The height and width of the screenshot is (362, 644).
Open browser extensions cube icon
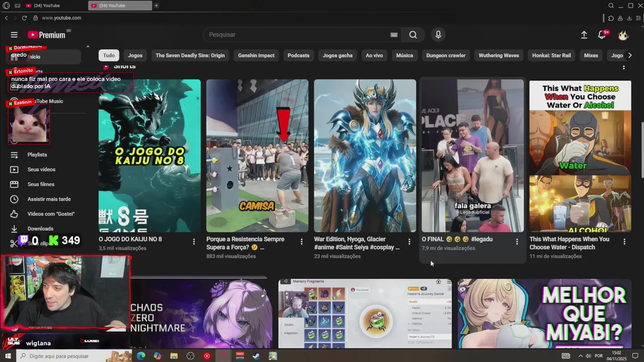pyautogui.click(x=611, y=18)
